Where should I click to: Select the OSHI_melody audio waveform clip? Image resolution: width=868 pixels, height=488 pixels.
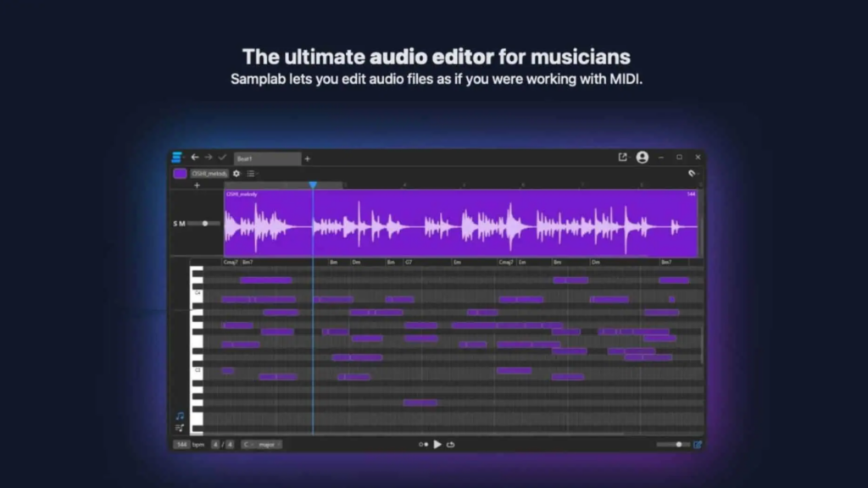click(460, 224)
